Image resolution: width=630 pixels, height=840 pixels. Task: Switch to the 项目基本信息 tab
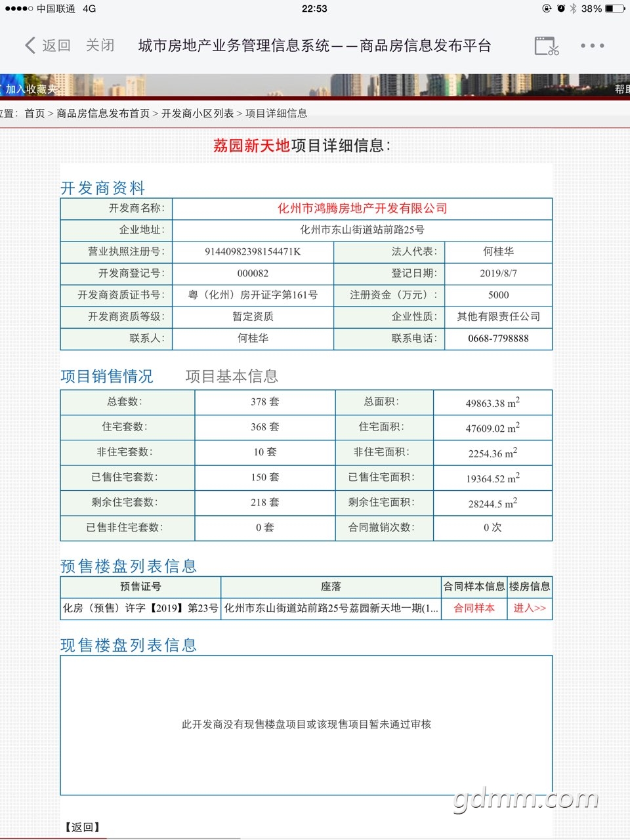(232, 376)
